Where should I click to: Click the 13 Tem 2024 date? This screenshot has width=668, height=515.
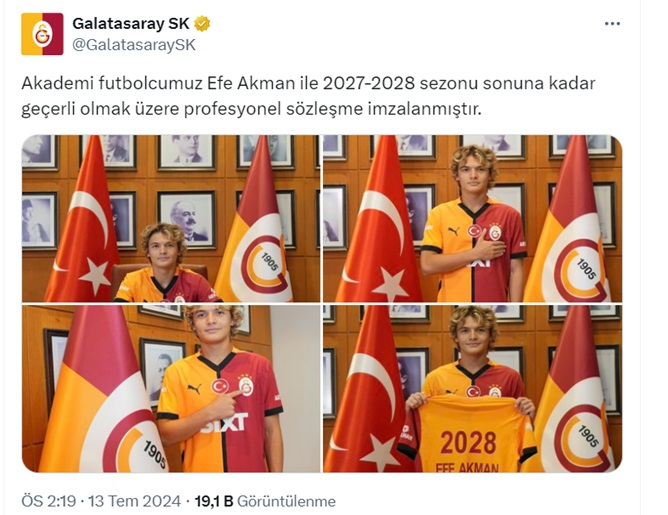(x=134, y=501)
